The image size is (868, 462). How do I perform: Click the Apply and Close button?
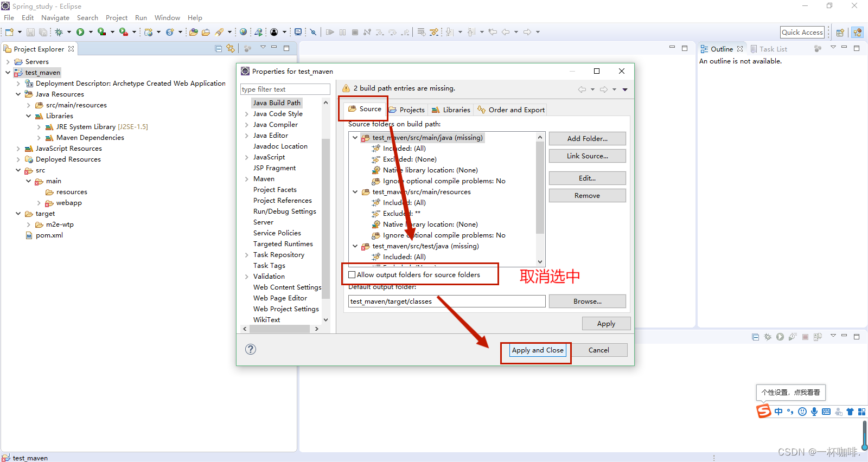click(538, 350)
